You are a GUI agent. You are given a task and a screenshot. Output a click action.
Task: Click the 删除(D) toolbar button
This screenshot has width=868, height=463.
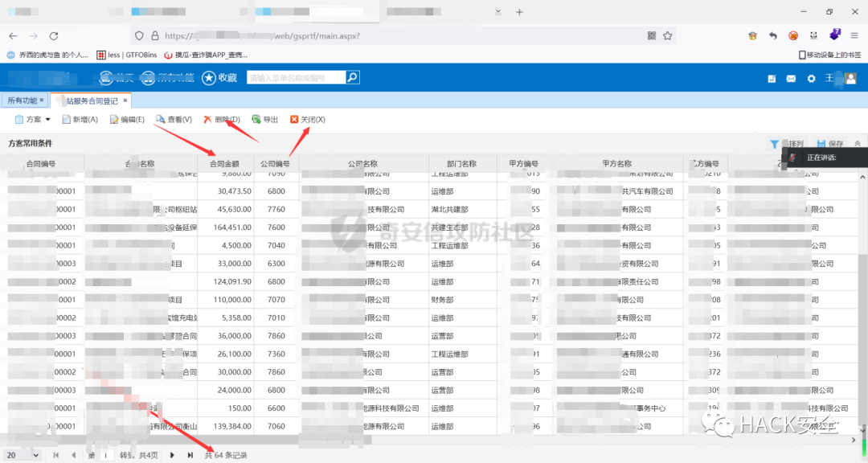(x=222, y=120)
